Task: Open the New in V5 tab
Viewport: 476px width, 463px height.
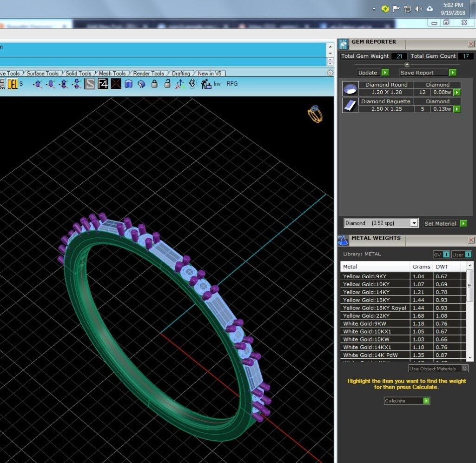Action: (x=210, y=74)
